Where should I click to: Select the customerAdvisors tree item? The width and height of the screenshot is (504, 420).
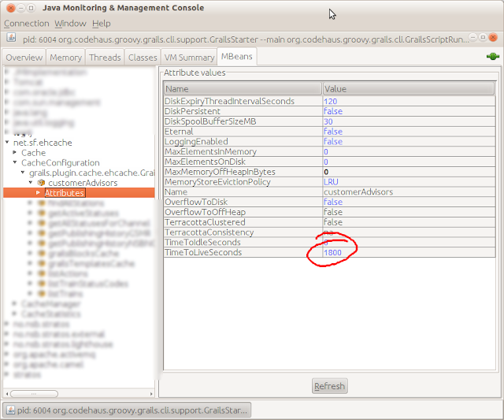point(83,183)
